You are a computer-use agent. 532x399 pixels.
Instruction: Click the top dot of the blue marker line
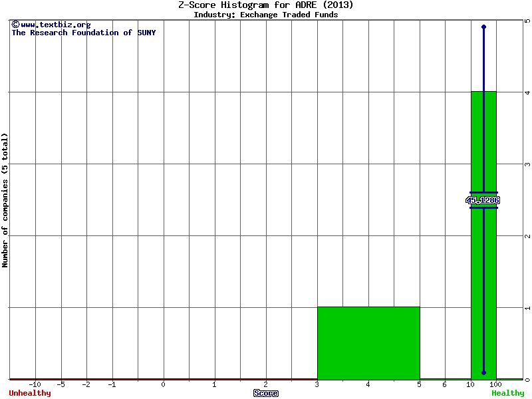tap(483, 27)
